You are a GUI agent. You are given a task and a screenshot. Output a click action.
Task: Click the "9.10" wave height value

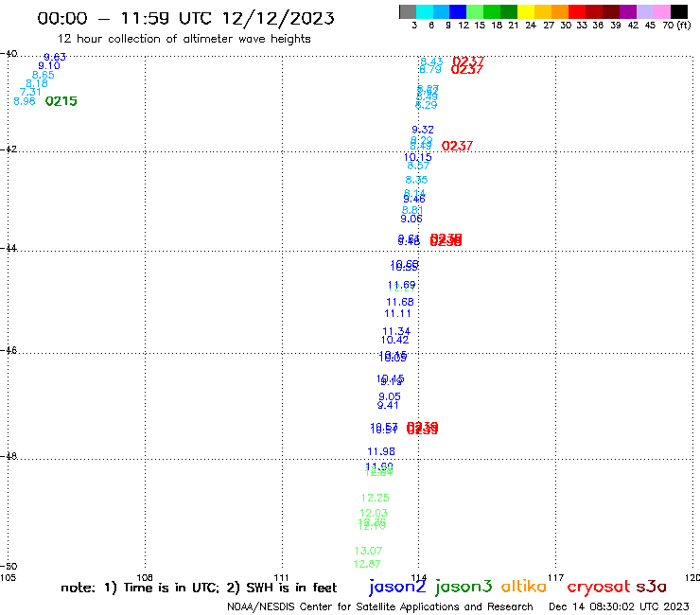pyautogui.click(x=49, y=65)
